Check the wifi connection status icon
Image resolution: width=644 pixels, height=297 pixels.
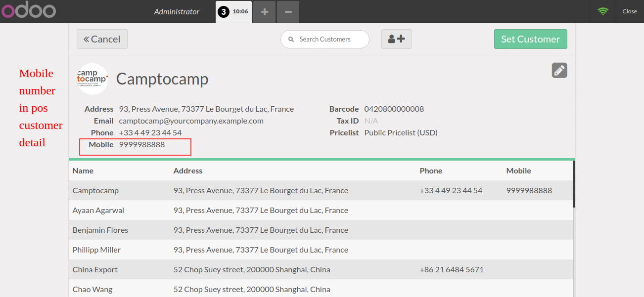pyautogui.click(x=602, y=11)
